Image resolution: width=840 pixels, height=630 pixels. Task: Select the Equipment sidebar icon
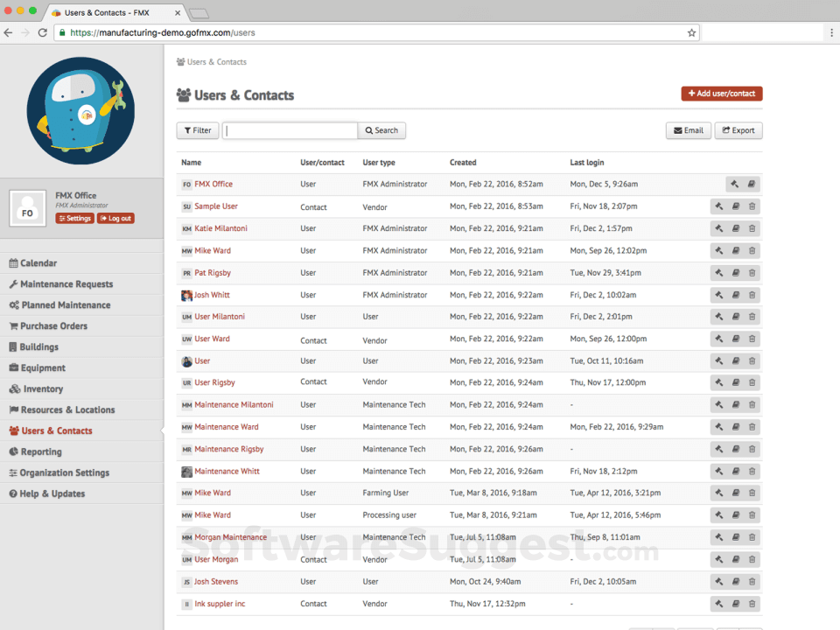pyautogui.click(x=13, y=367)
